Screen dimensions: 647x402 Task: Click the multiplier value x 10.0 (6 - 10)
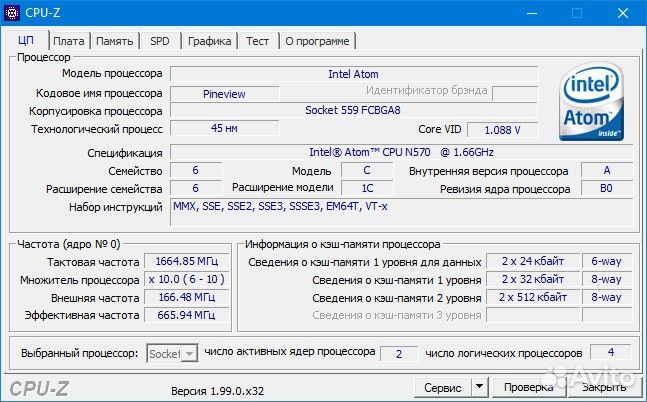(187, 279)
